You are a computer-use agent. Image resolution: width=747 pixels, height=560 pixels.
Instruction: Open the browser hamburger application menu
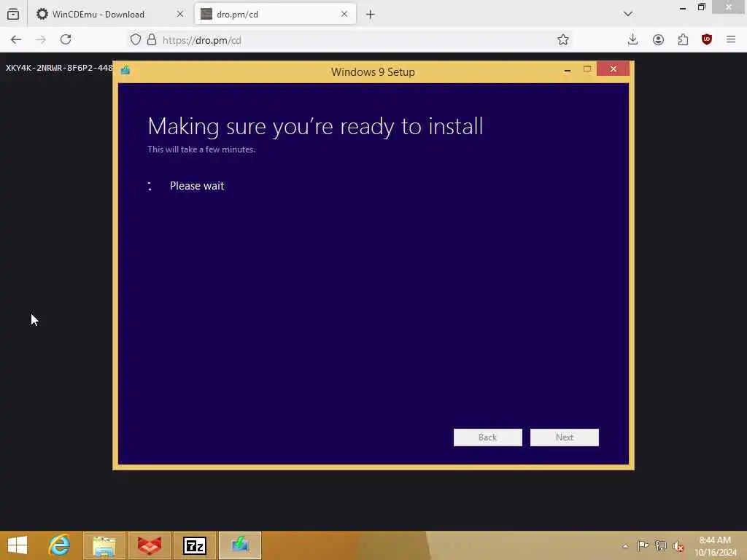[x=731, y=39]
